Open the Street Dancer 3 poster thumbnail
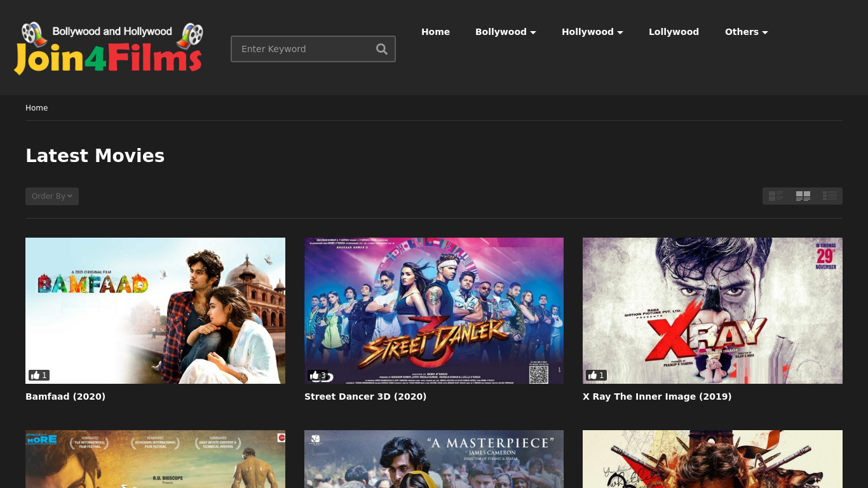Viewport: 868px width, 488px height. tap(434, 311)
